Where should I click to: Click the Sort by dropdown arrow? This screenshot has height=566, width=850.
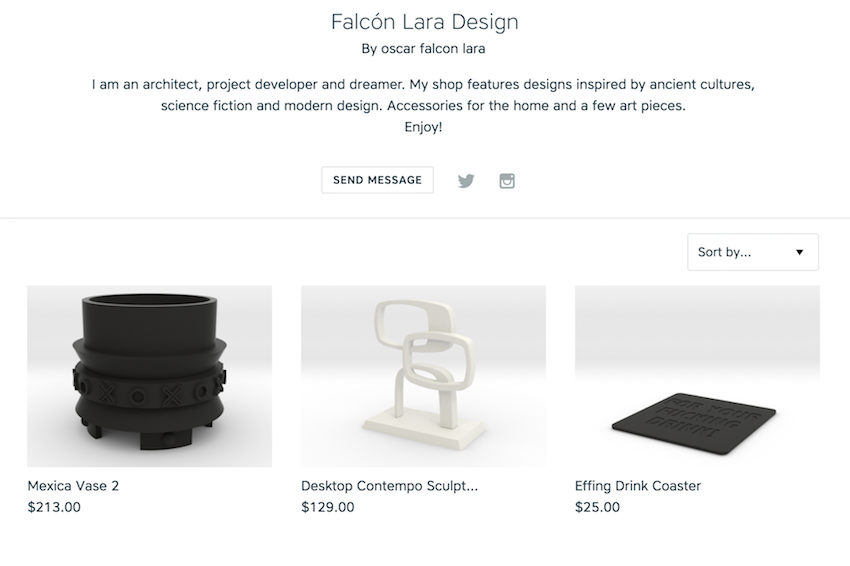[799, 252]
